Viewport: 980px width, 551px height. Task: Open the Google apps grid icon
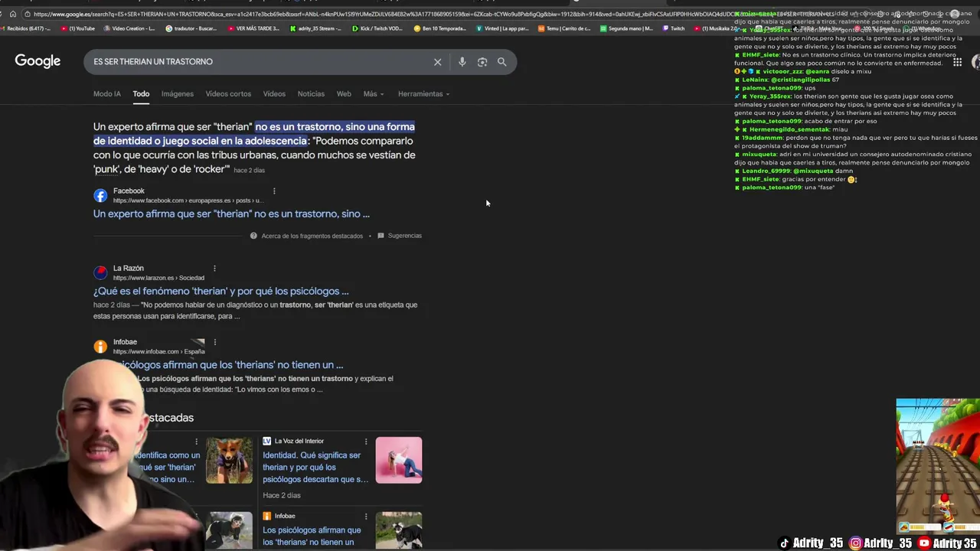click(x=957, y=62)
